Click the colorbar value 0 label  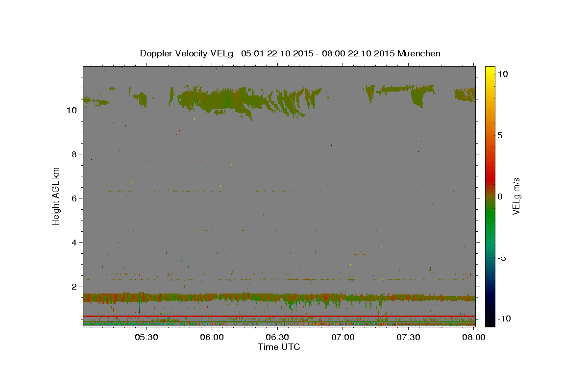(500, 196)
